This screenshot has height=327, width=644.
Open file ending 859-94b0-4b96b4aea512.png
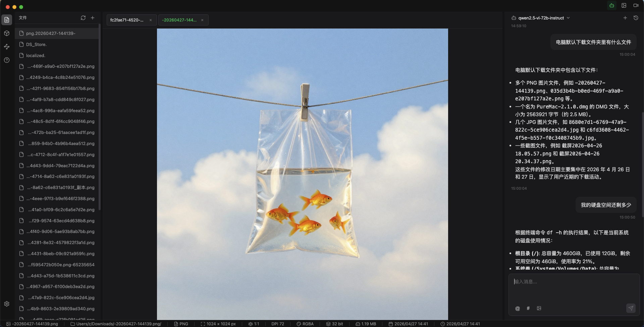pos(57,144)
